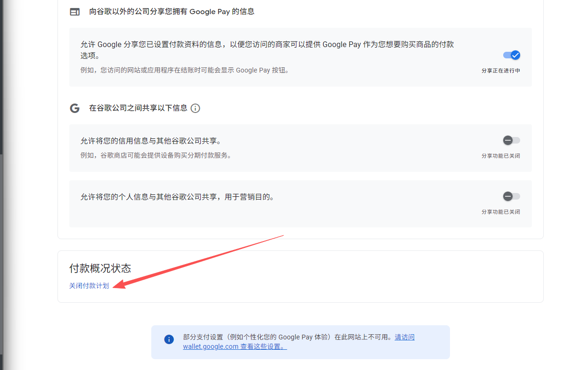The height and width of the screenshot is (370, 588).
Task: Click the Google "G" logo icon
Action: [74, 108]
